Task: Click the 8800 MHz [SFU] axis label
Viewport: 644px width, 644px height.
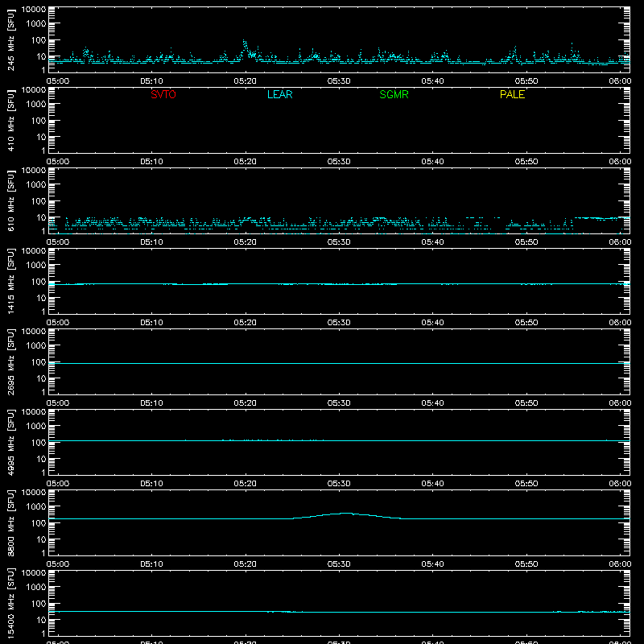Action: [x=10, y=522]
